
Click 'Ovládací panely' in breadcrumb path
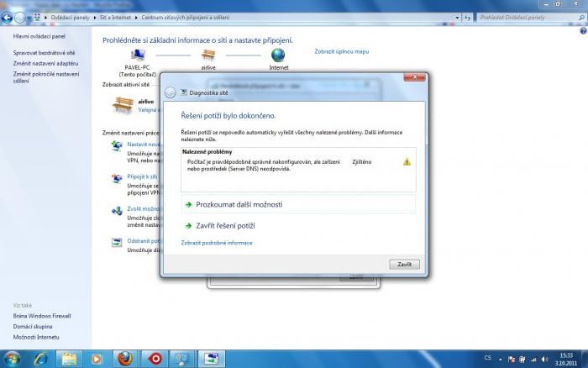pos(67,17)
